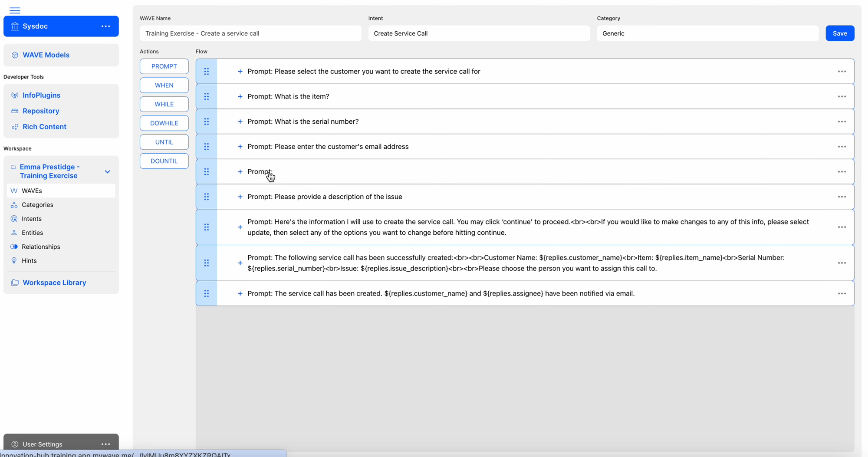Open options menu for the empty Prompt row
The height and width of the screenshot is (457, 868).
[x=842, y=172]
